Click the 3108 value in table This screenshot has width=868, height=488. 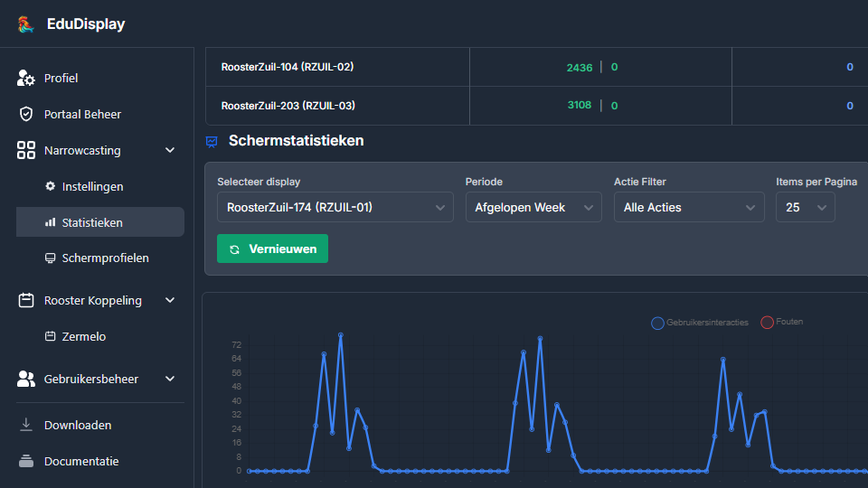(x=579, y=105)
